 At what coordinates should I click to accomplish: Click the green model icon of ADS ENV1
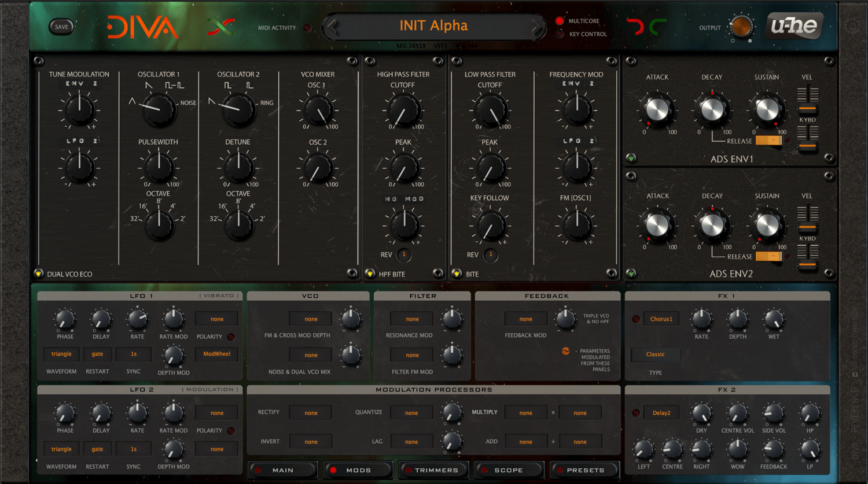pos(631,158)
